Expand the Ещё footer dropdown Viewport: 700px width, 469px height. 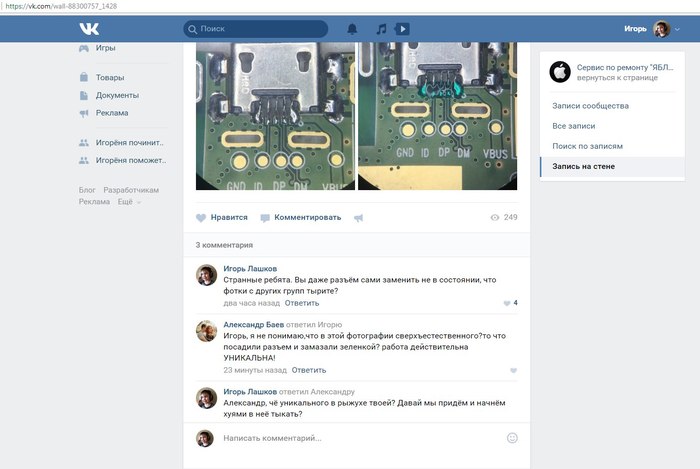(128, 202)
